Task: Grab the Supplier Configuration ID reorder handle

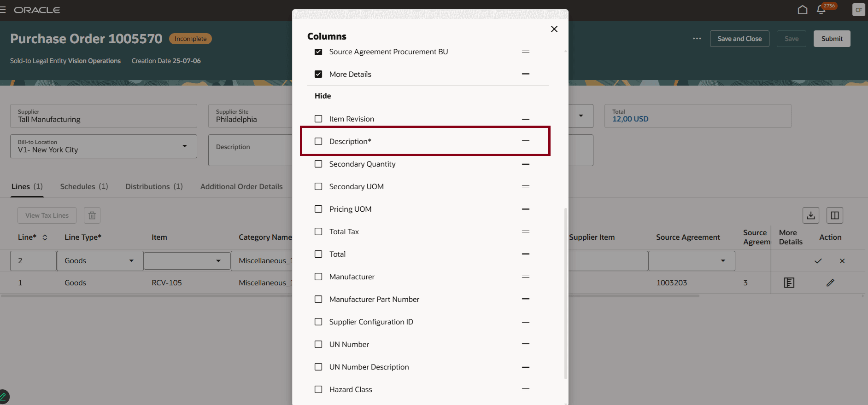Action: pyautogui.click(x=526, y=322)
